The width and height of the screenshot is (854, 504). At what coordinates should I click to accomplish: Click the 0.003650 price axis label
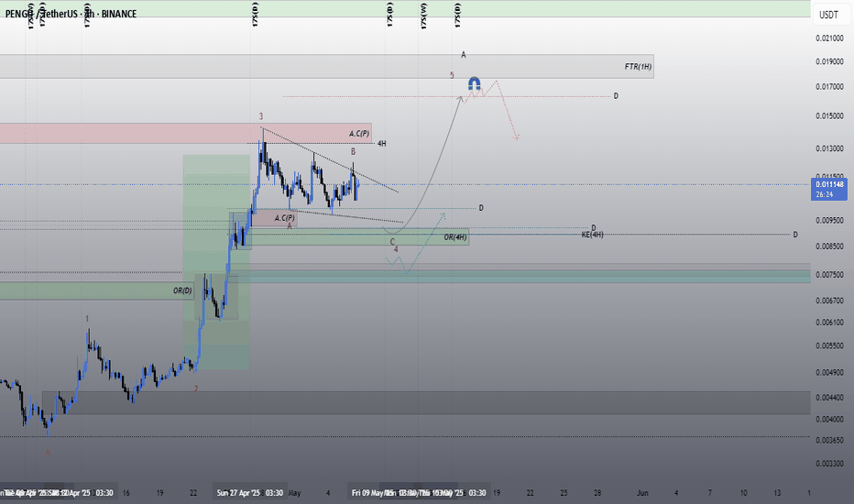[x=829, y=440]
